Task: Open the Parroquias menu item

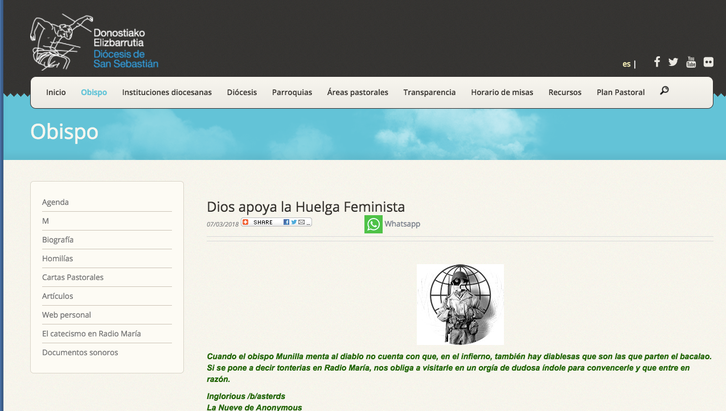Action: (x=292, y=92)
